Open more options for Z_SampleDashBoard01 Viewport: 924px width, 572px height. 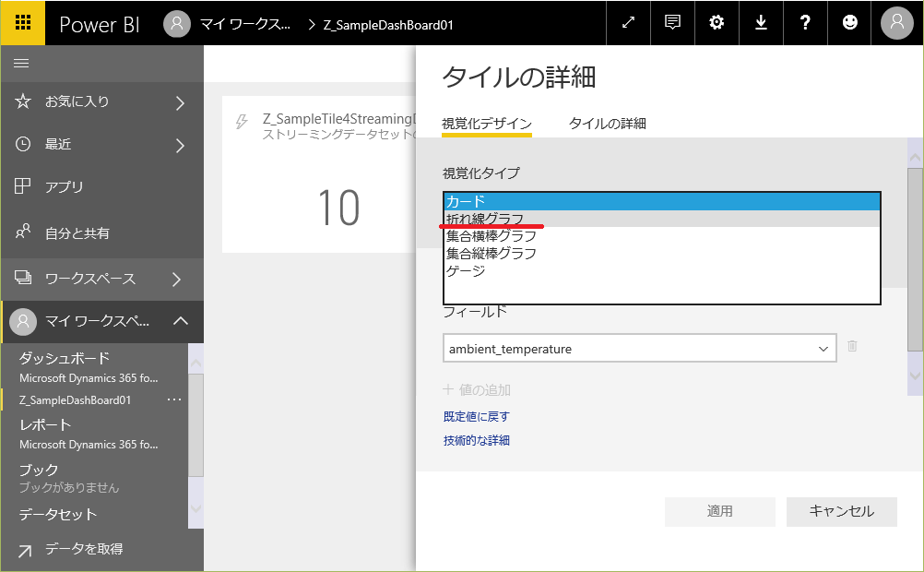(174, 399)
